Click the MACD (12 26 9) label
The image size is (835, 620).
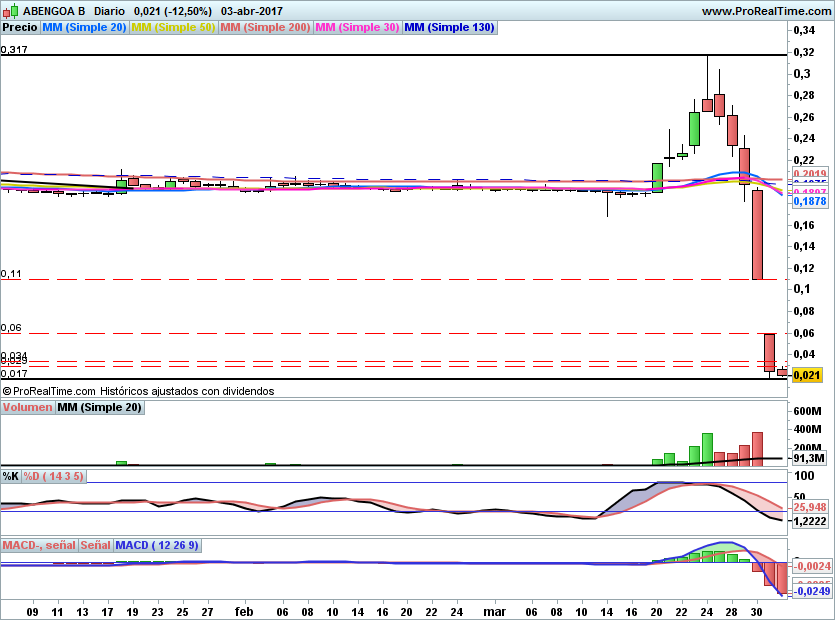pos(157,545)
